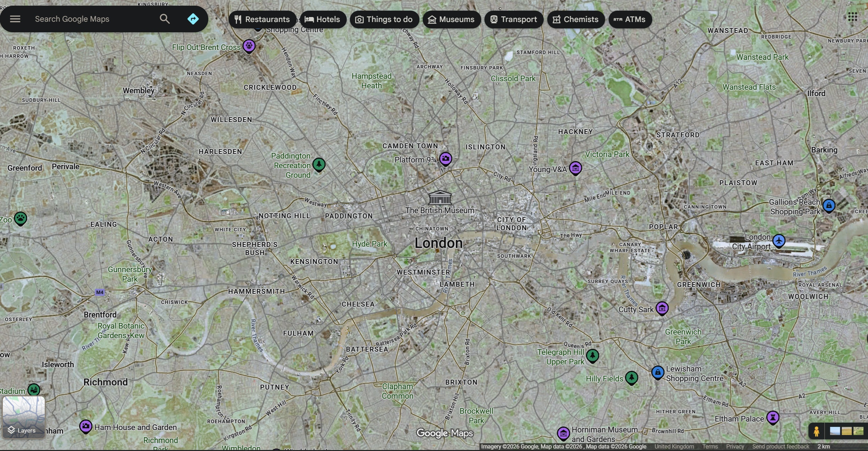Show Things to do on the map
This screenshot has height=451, width=868.
384,19
